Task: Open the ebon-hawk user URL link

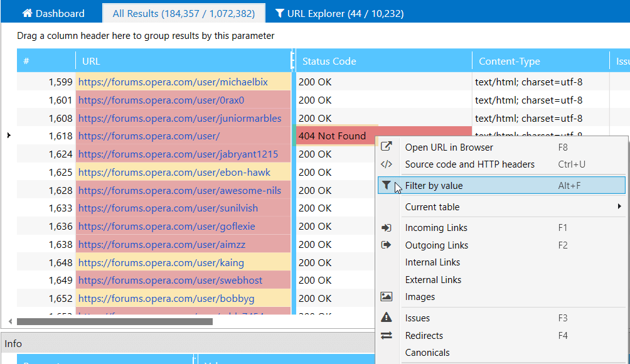Action: (174, 172)
